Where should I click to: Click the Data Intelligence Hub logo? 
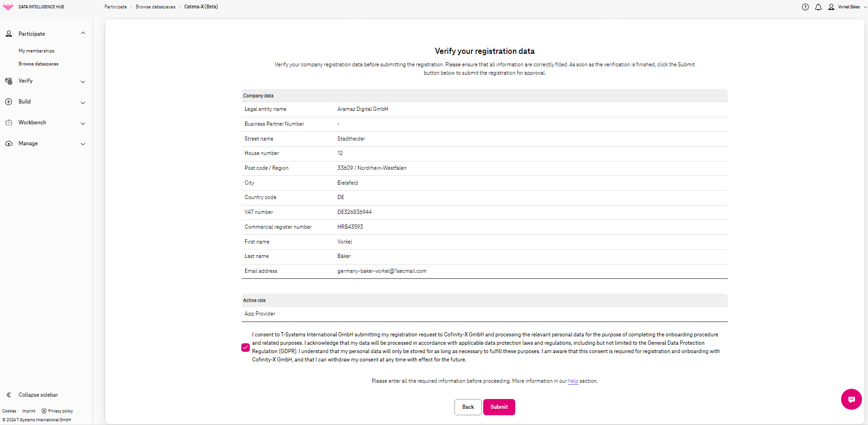[x=8, y=7]
